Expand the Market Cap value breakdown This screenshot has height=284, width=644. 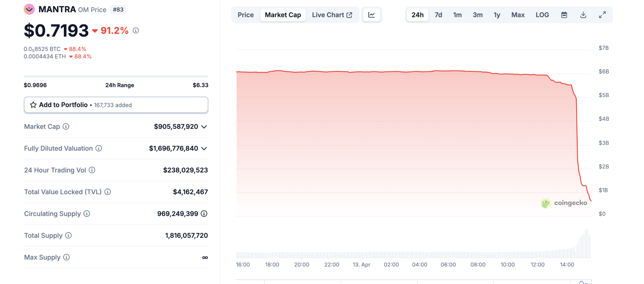(x=204, y=127)
